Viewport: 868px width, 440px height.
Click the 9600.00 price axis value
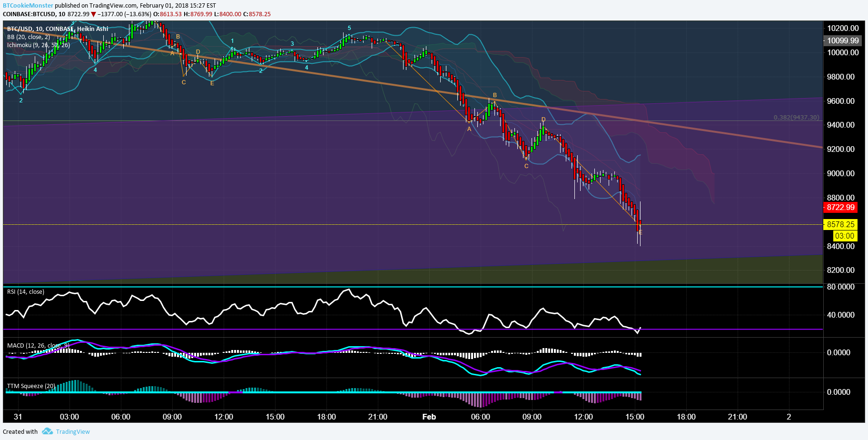(x=841, y=101)
